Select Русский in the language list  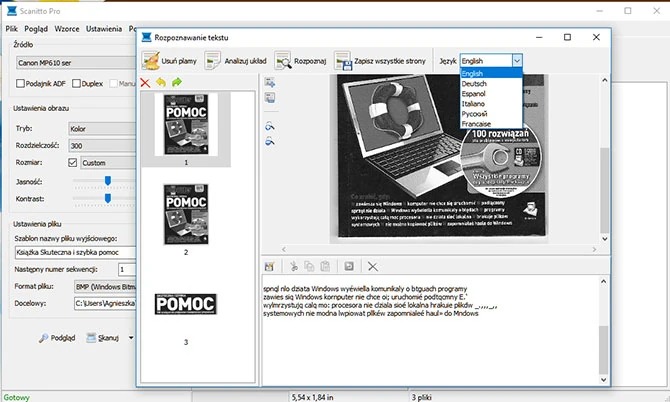pos(491,114)
